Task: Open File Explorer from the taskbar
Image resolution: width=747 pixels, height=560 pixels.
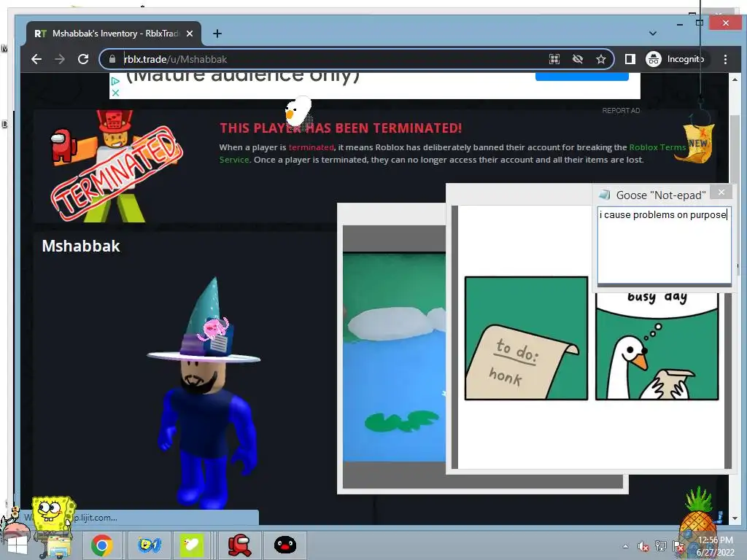Action: click(x=58, y=546)
